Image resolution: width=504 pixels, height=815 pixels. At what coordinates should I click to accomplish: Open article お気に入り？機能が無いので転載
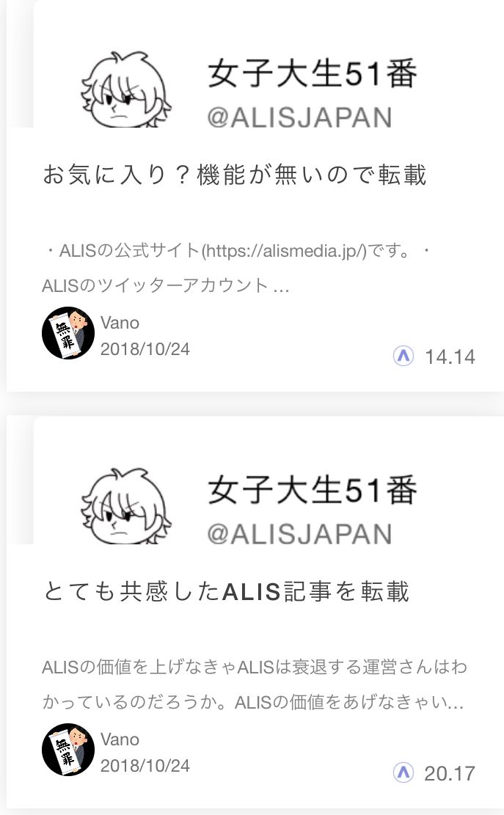pyautogui.click(x=234, y=175)
